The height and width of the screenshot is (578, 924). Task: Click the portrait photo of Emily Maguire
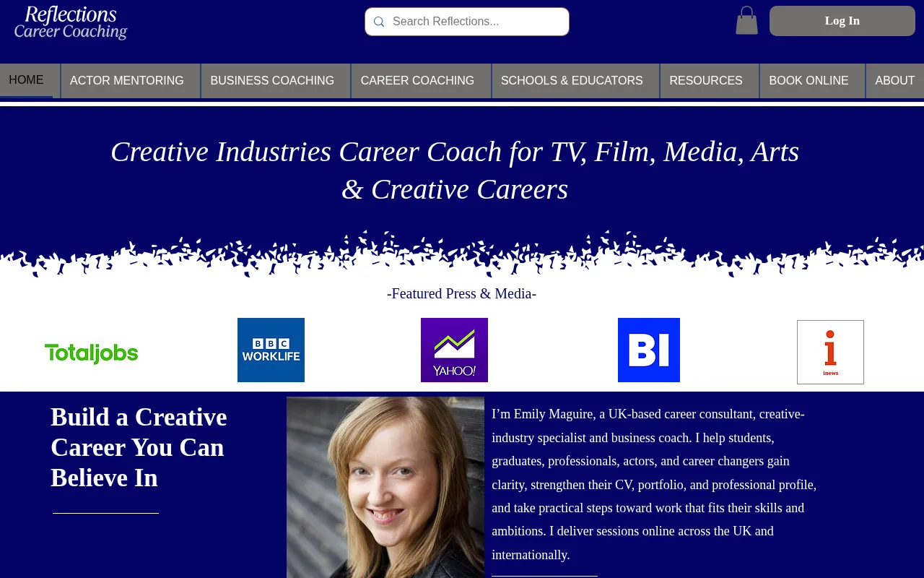click(385, 487)
